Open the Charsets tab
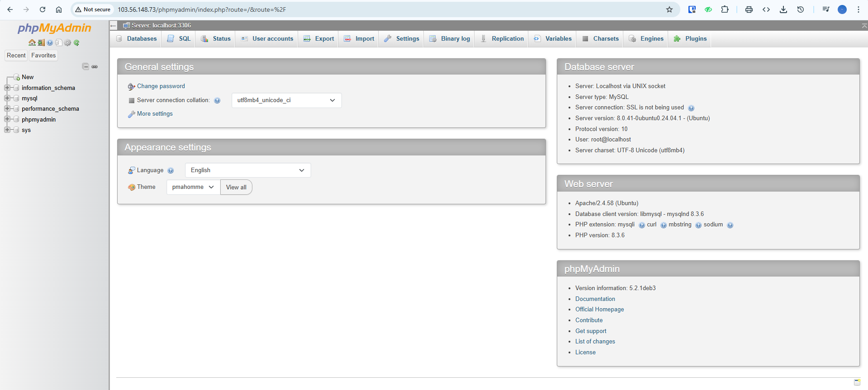The height and width of the screenshot is (390, 868). 600,39
